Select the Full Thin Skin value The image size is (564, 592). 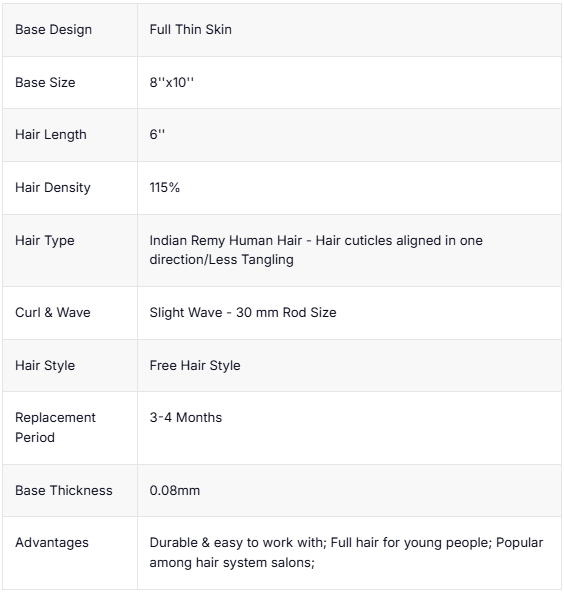pyautogui.click(x=190, y=29)
